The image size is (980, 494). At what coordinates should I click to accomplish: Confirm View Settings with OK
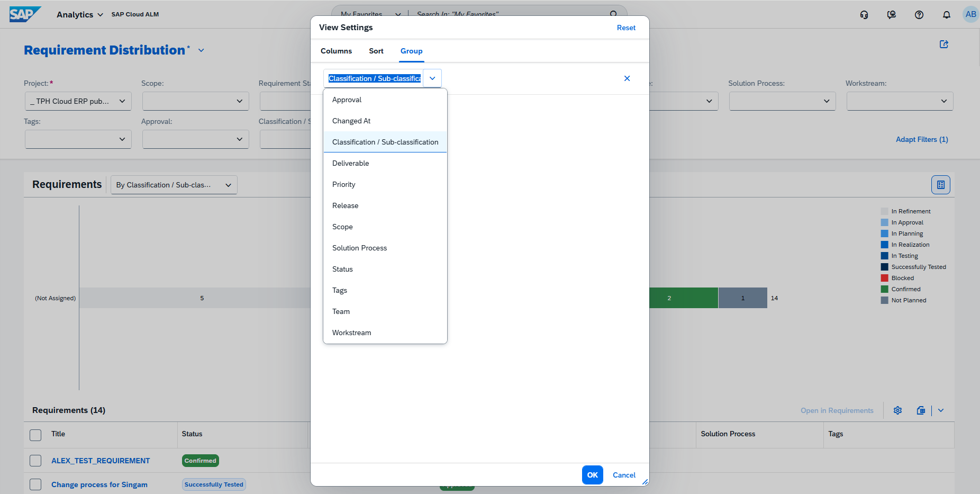point(593,475)
